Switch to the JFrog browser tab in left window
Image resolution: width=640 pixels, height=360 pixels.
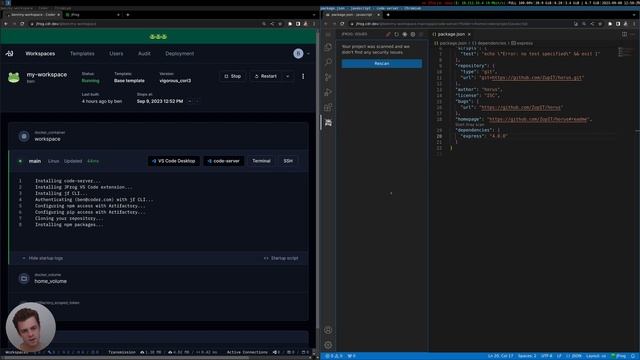point(92,15)
